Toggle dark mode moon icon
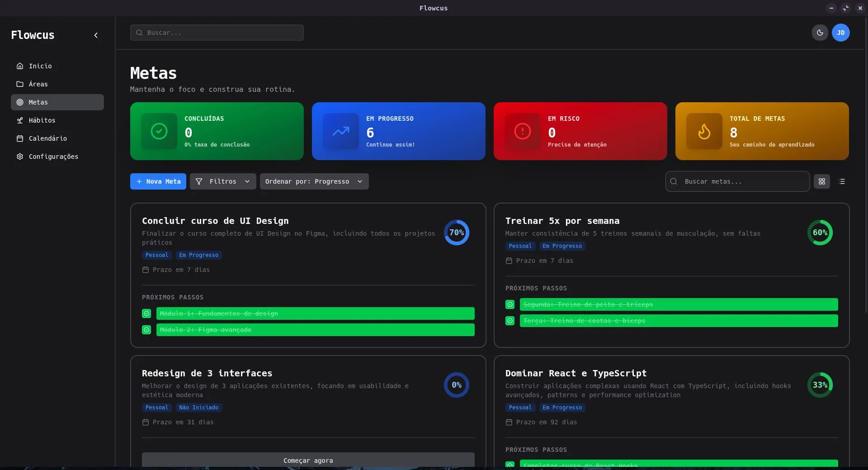 point(820,33)
